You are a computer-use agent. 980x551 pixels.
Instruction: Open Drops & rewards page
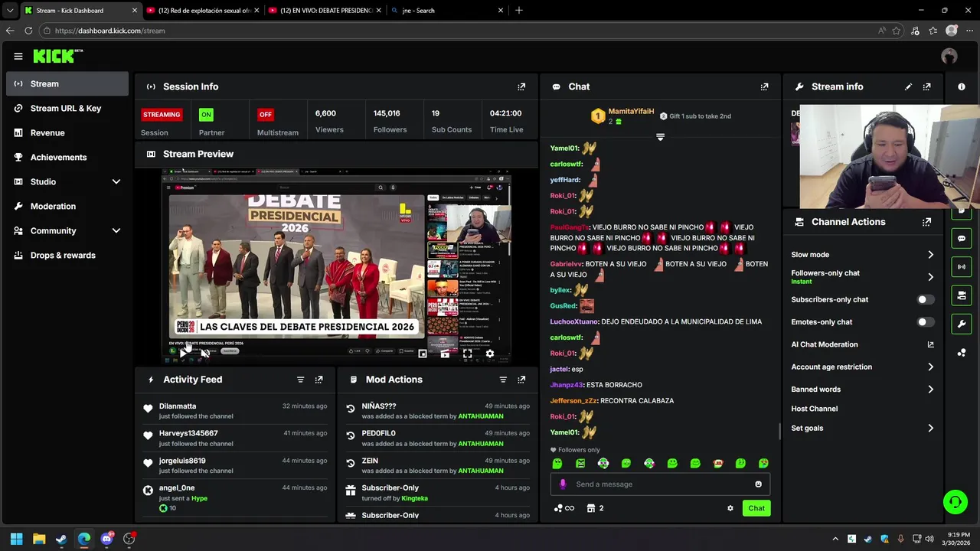tap(67, 255)
